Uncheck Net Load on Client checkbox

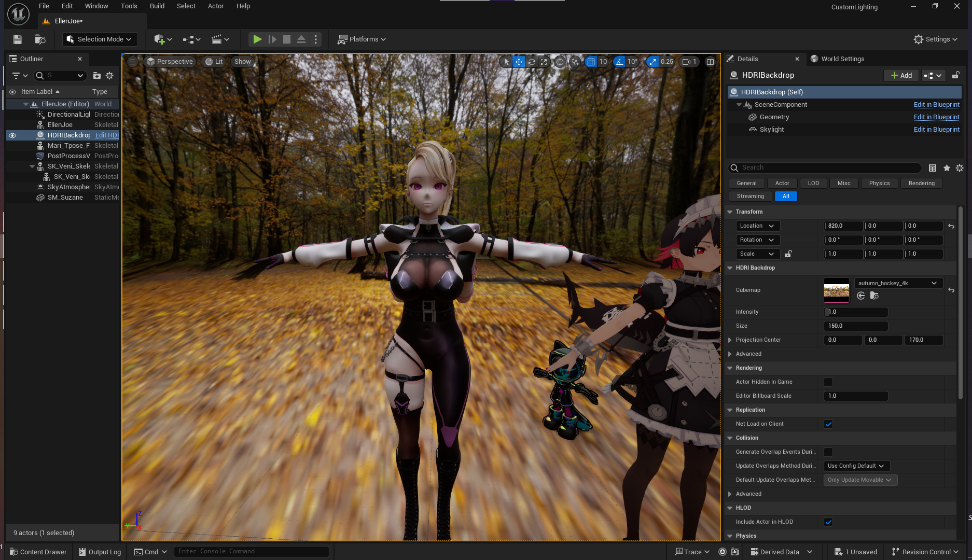[x=828, y=424]
